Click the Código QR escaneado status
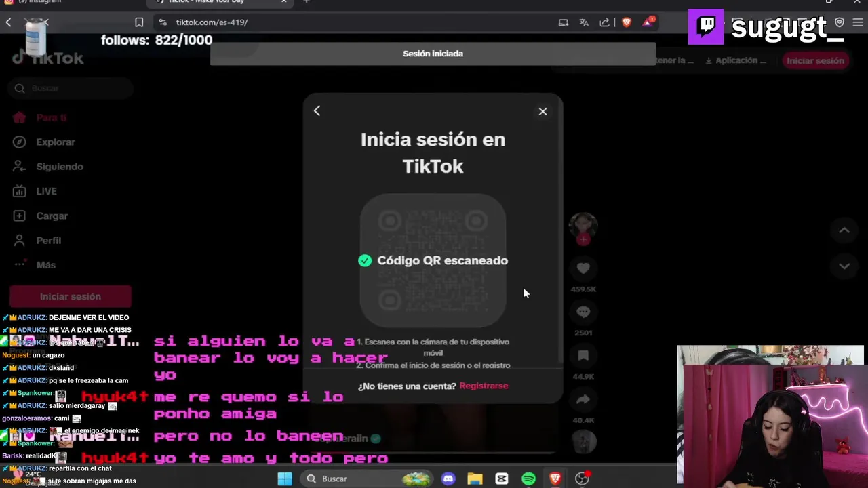This screenshot has width=868, height=488. (x=433, y=260)
